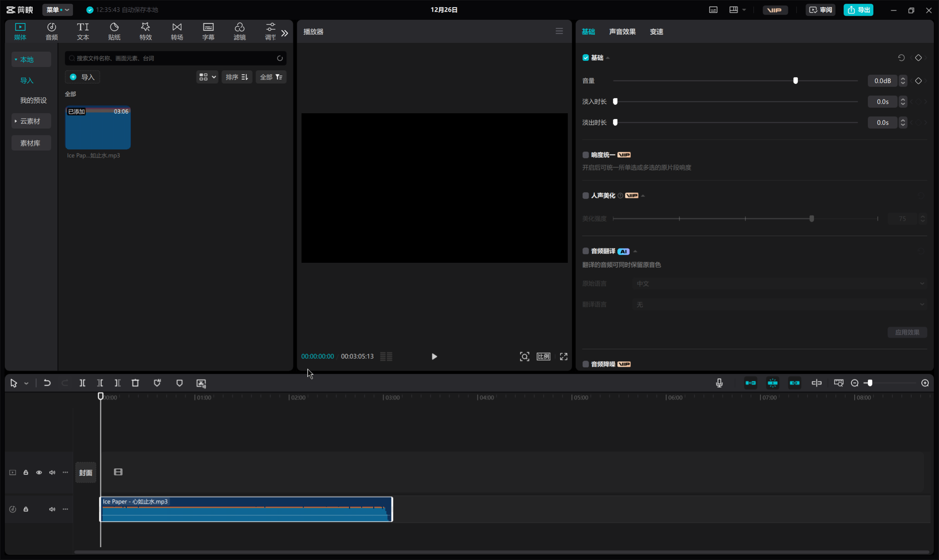Switch to the 声音效果 tab
Screen dimensions: 939x560
tap(622, 32)
